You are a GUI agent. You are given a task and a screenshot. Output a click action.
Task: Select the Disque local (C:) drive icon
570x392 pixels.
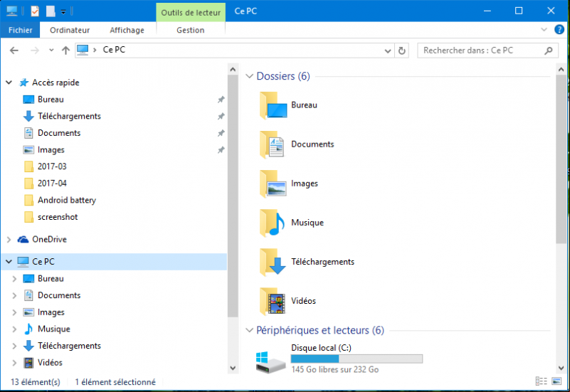[x=271, y=362]
